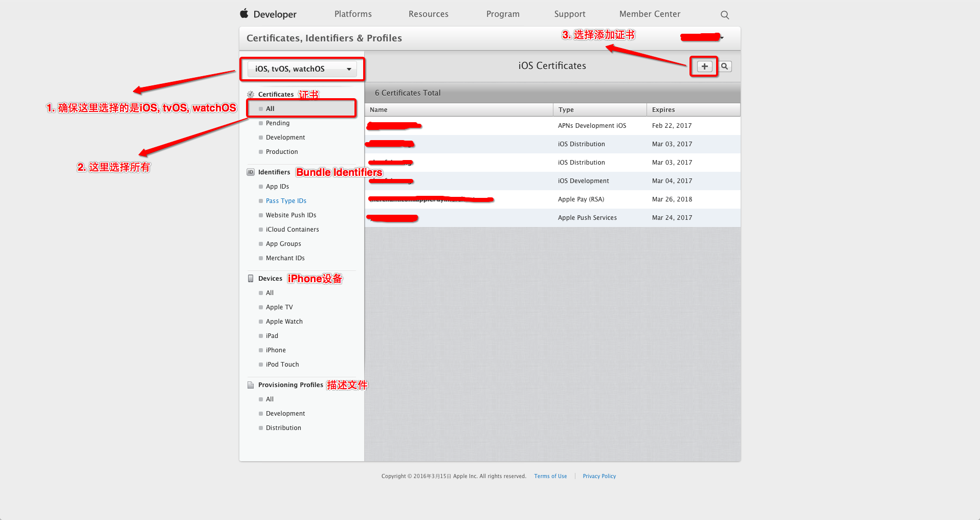This screenshot has width=980, height=520.
Task: Show Development provisioning profiles
Action: [285, 414]
